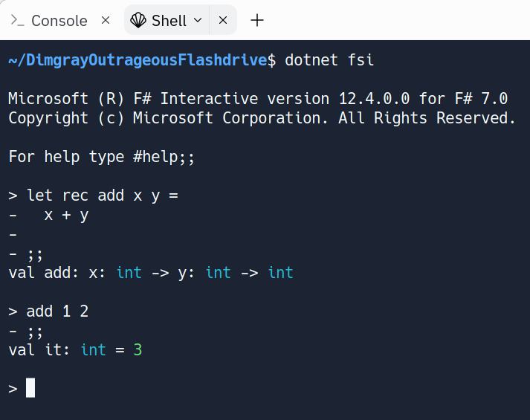Screen dimensions: 530x420
Task: Expand the Shell tab dropdown chevron
Action: [198, 20]
